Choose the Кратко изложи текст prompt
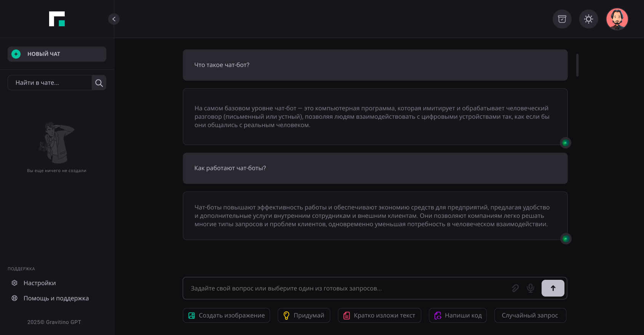 [379, 316]
